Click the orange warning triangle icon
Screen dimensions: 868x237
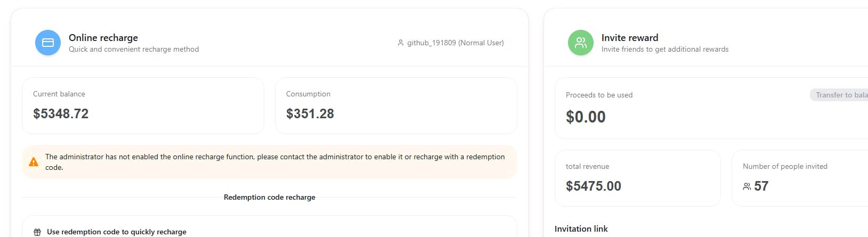tap(34, 162)
